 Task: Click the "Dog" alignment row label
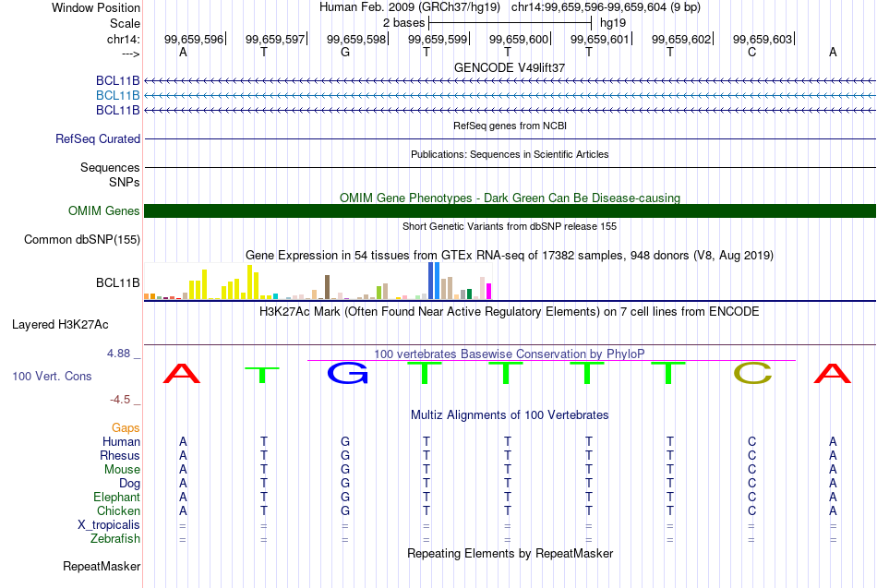coord(129,484)
